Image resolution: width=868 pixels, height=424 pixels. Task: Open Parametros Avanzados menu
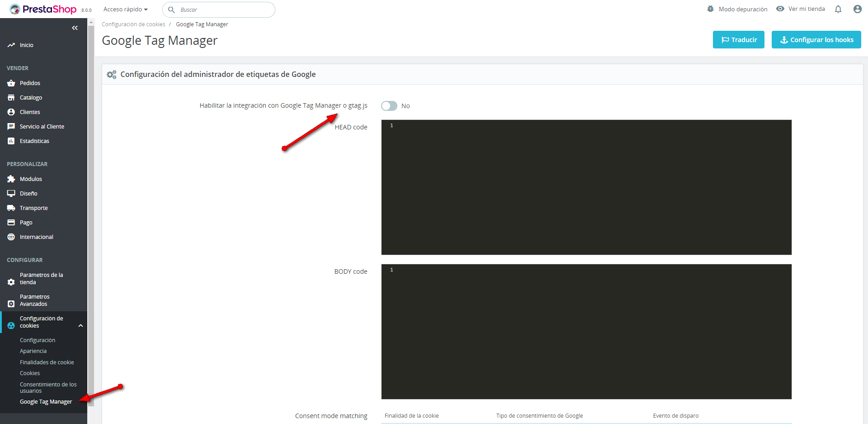[35, 300]
